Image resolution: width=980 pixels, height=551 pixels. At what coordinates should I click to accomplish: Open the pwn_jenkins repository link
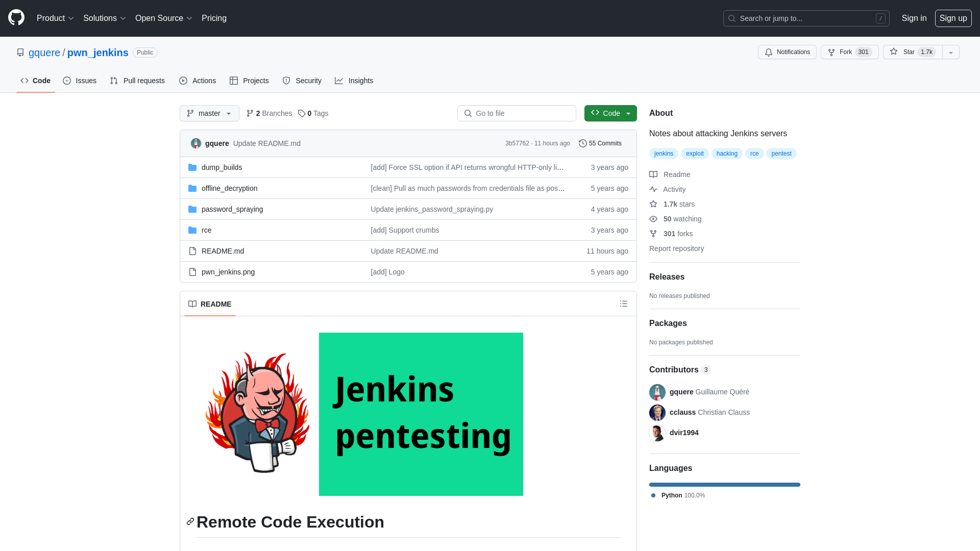[x=98, y=53]
